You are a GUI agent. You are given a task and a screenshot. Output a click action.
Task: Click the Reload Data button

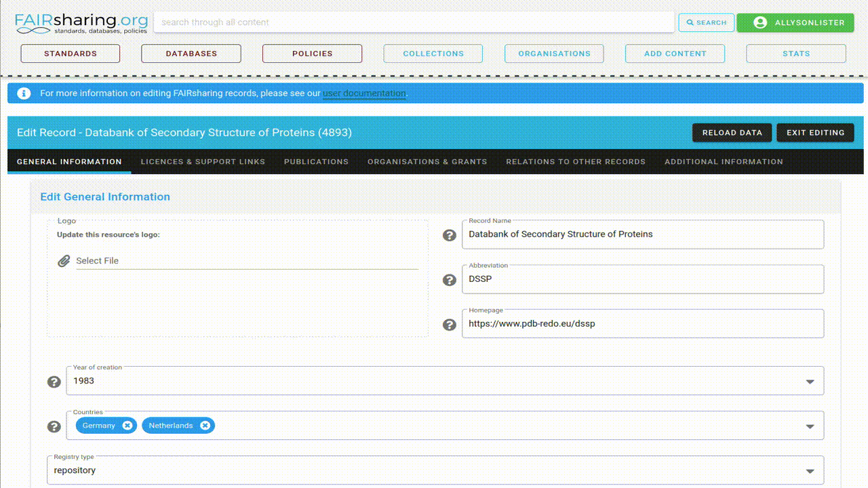point(732,133)
